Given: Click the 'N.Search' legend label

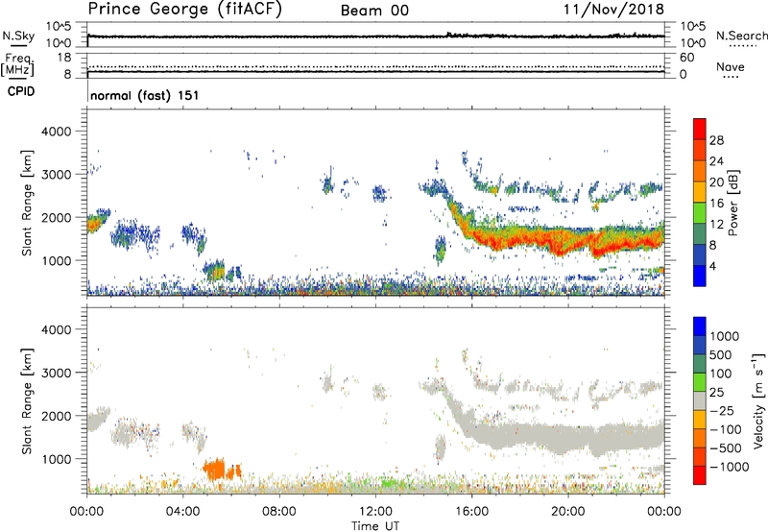Looking at the screenshot, I should pos(741,36).
